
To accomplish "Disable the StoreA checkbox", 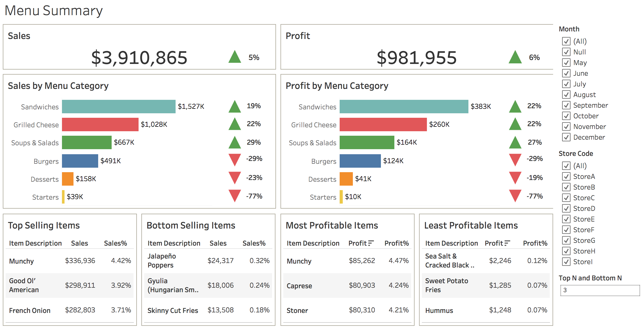I will (x=567, y=176).
